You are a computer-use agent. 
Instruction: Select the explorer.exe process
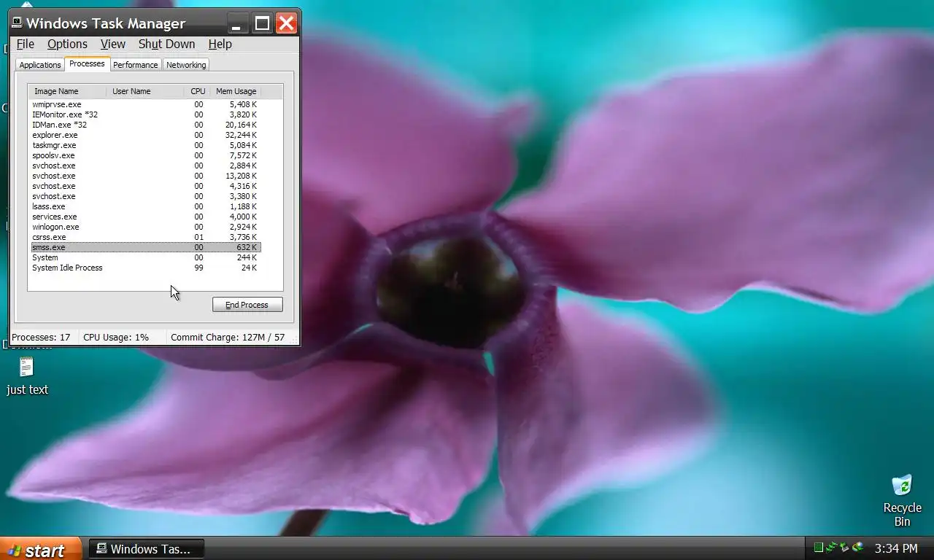pos(145,135)
